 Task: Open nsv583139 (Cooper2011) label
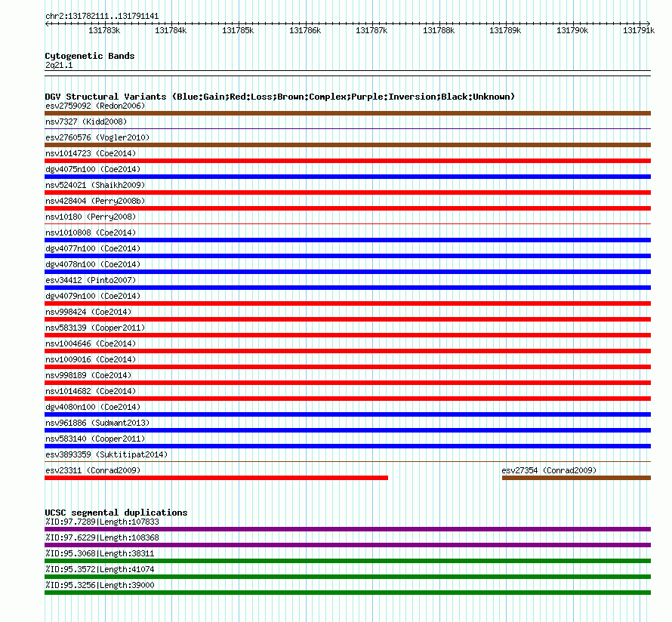(95, 328)
